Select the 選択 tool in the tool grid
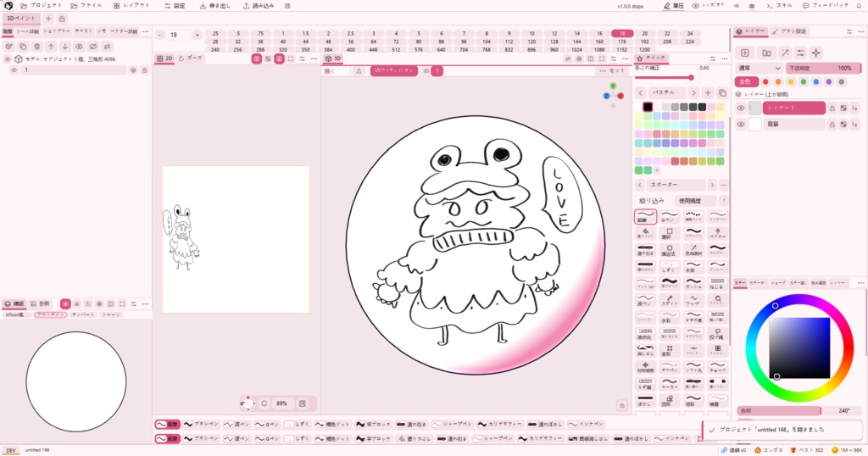 tap(670, 234)
